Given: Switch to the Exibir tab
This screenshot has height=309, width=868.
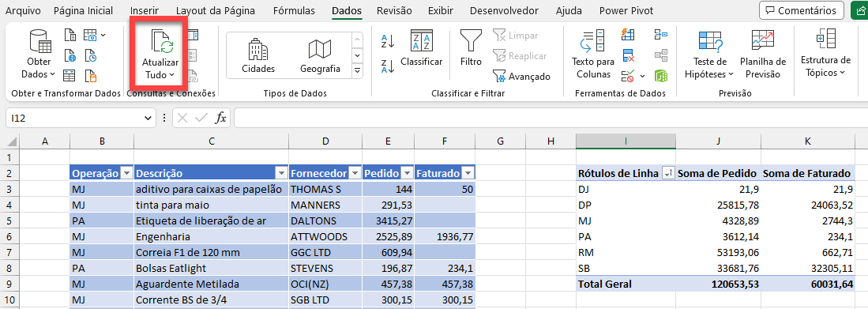Looking at the screenshot, I should tap(442, 10).
